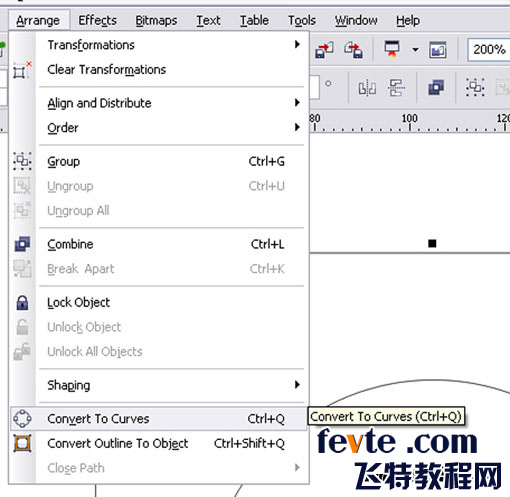Image resolution: width=510 pixels, height=497 pixels.
Task: Select Convert Outline To Object
Action: 159,443
